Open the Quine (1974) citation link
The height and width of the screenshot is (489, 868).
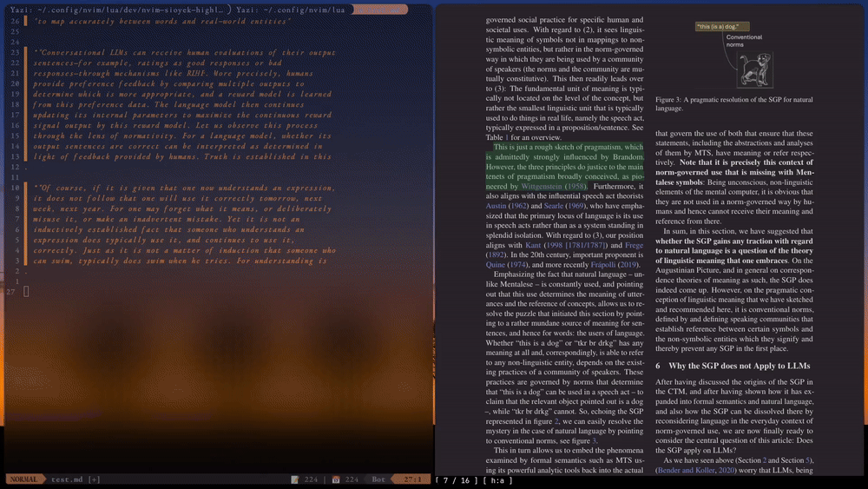tap(506, 264)
